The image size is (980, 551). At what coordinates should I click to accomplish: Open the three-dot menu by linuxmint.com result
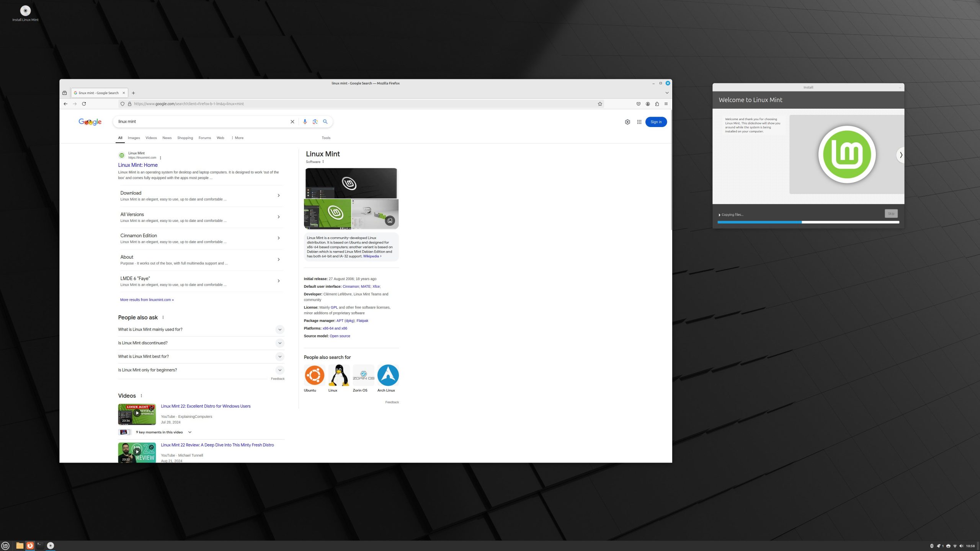[x=160, y=158]
